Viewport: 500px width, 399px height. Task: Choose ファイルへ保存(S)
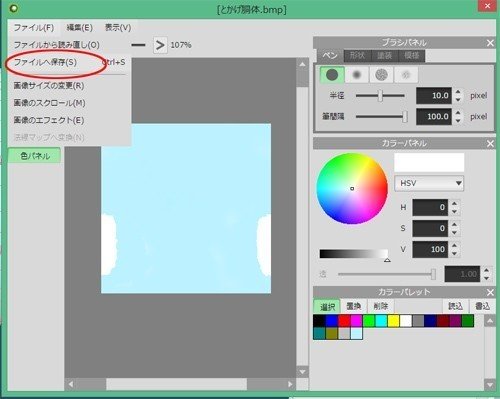[69, 62]
